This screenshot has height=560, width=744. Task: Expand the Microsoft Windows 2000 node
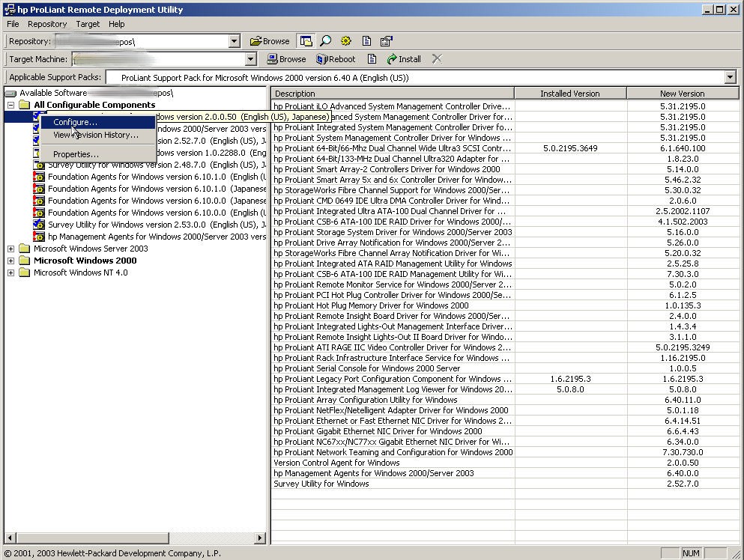pos(10,261)
